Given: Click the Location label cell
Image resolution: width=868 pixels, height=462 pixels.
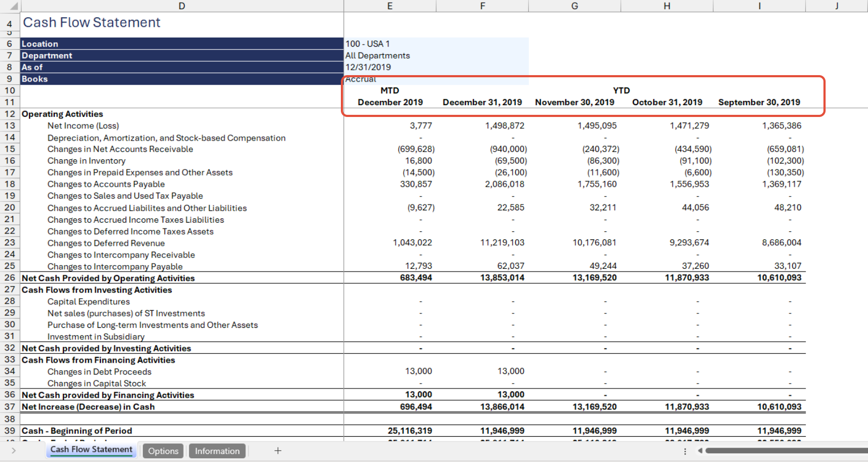Looking at the screenshot, I should [x=182, y=43].
